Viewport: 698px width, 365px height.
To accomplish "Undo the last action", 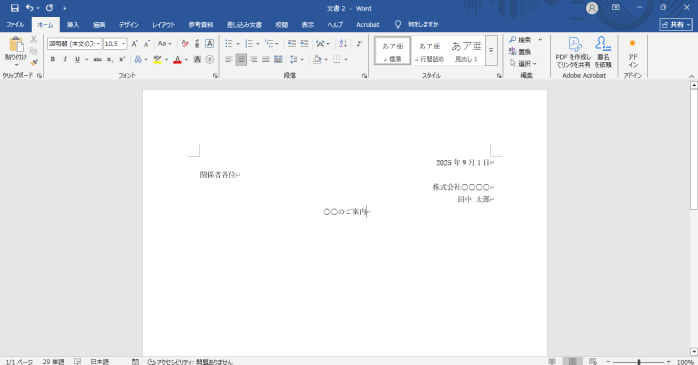I will coord(29,8).
